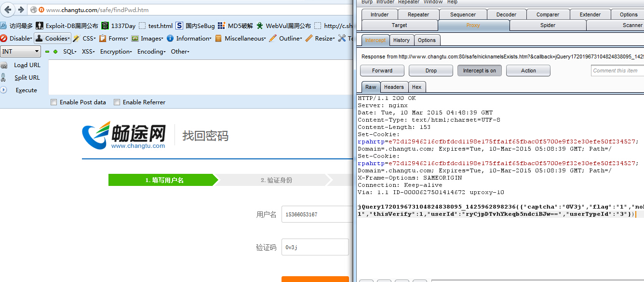Viewport: 644px width, 282px height.
Task: Click the HackBar Execute play icon
Action: [x=4, y=90]
